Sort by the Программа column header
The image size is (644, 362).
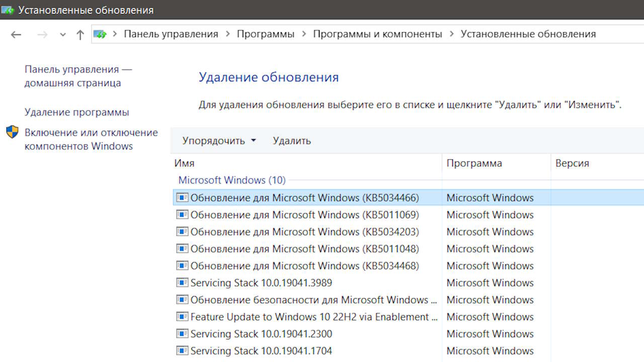pyautogui.click(x=497, y=163)
